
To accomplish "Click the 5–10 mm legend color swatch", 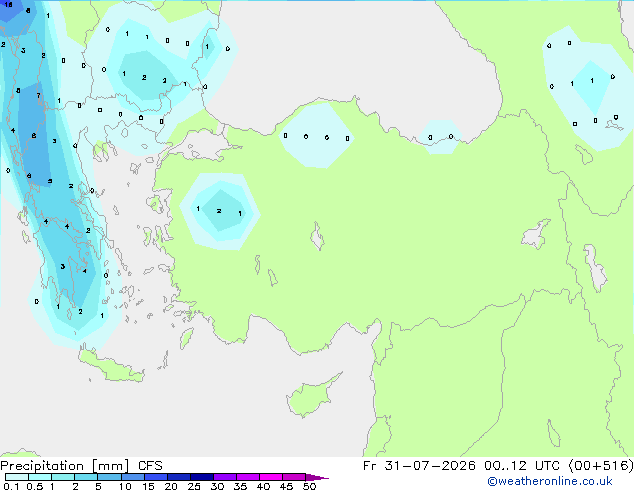I will point(109,477).
